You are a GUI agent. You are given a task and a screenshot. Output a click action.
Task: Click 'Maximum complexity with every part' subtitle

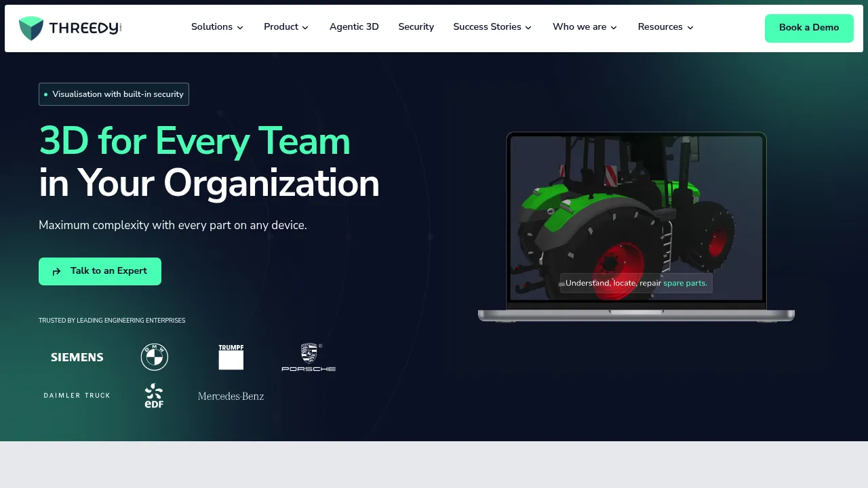(x=173, y=225)
